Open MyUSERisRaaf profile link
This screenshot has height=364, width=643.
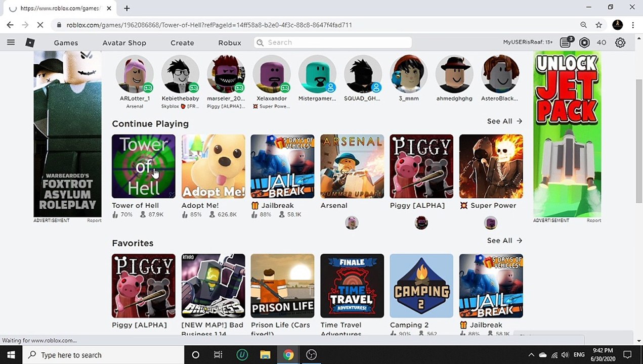point(528,42)
